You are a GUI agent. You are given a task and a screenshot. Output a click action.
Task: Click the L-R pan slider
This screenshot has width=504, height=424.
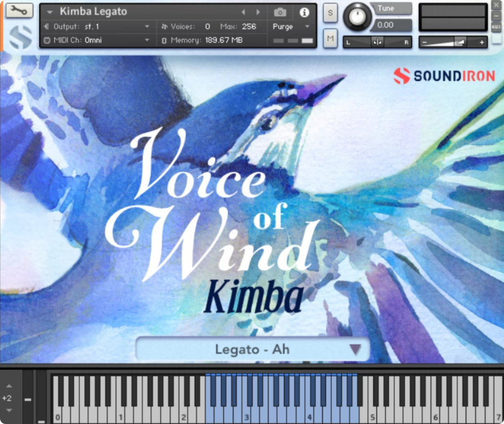377,42
